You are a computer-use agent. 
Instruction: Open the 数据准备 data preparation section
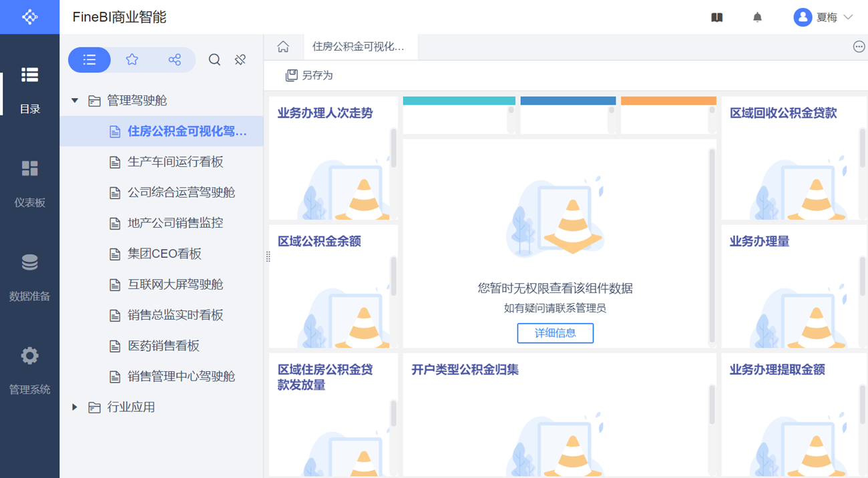[29, 277]
